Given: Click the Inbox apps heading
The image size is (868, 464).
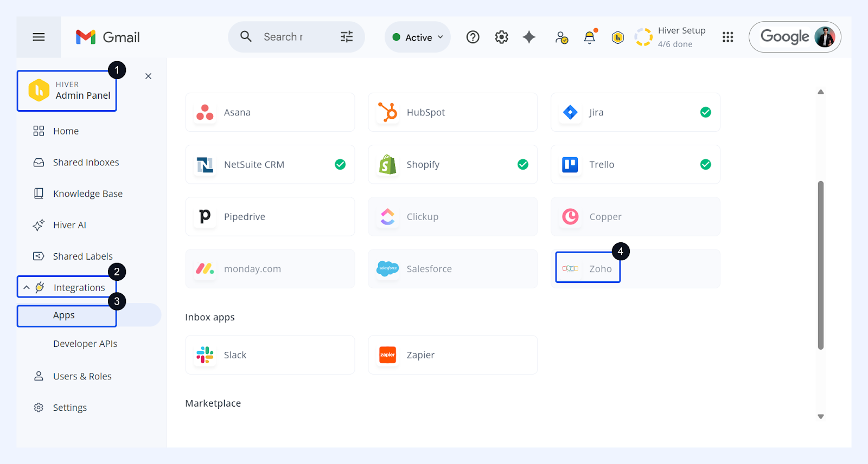Looking at the screenshot, I should pyautogui.click(x=210, y=317).
